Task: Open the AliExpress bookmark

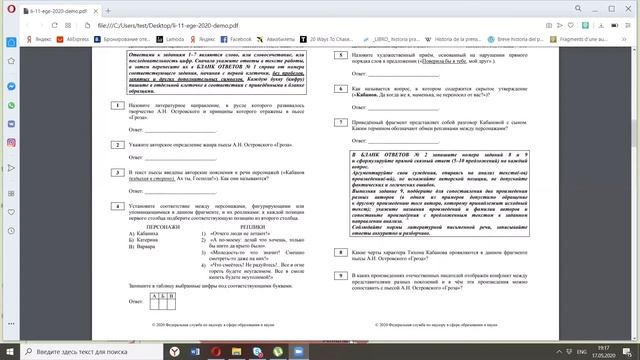Action: coord(73,39)
